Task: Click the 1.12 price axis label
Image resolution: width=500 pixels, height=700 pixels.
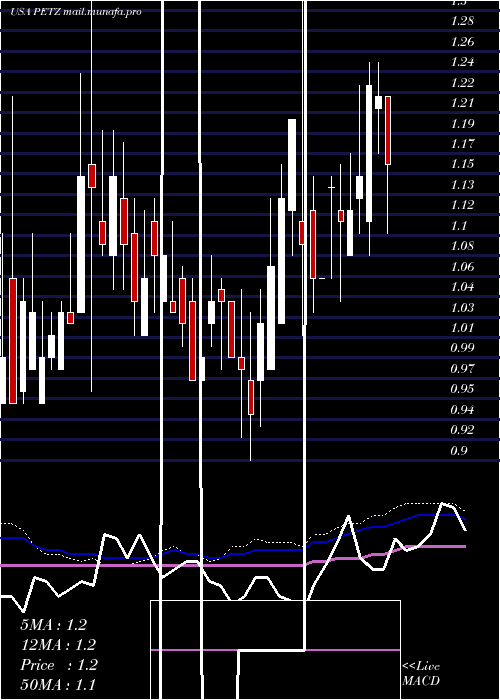Action: coord(462,205)
